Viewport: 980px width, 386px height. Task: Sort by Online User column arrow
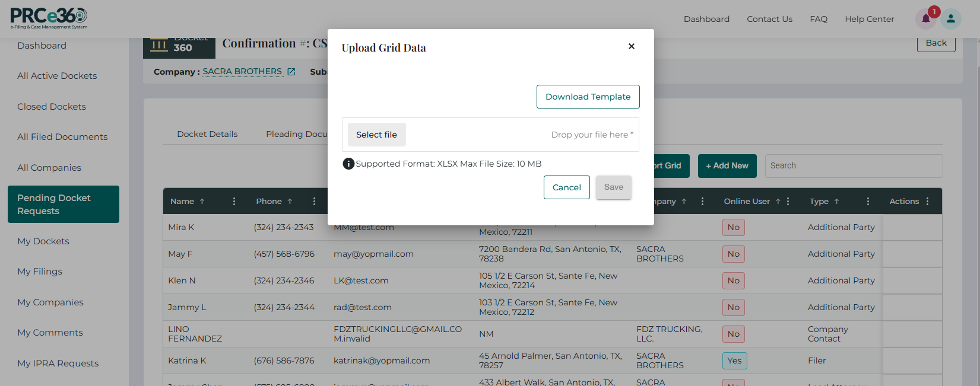[x=778, y=202]
